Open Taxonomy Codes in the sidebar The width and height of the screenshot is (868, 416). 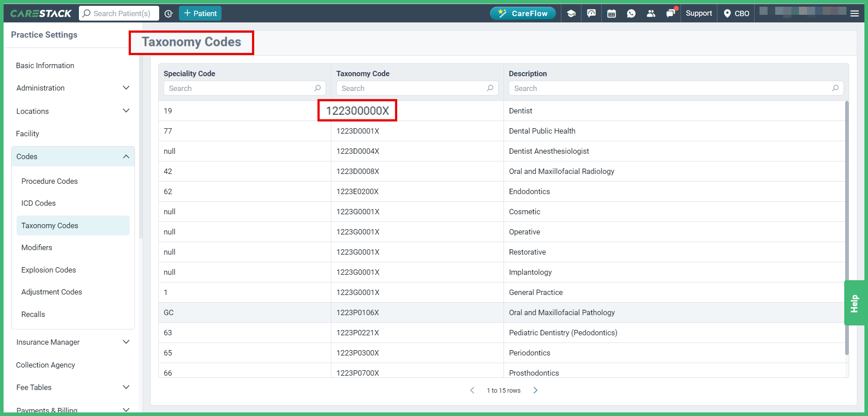(50, 225)
